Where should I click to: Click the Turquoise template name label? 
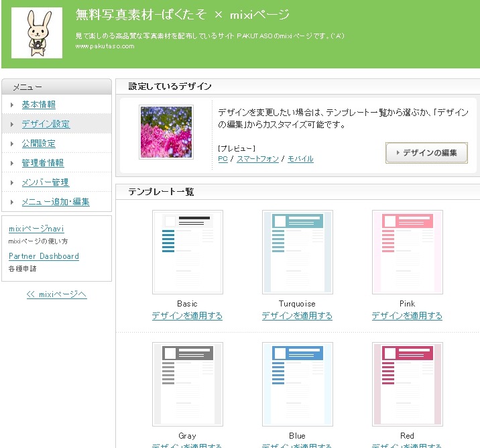pyautogui.click(x=297, y=304)
